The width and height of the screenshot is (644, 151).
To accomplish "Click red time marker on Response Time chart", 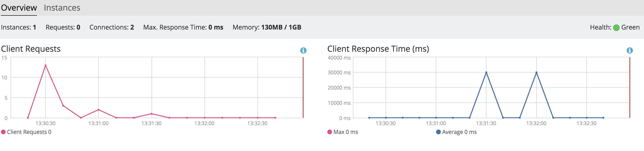I will [x=629, y=88].
